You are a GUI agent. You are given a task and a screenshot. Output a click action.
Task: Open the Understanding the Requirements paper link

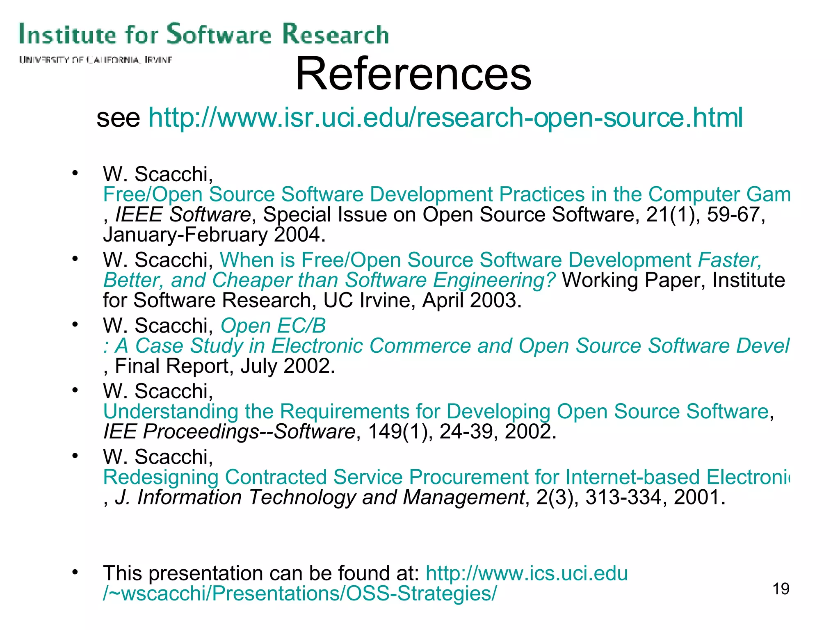[436, 411]
